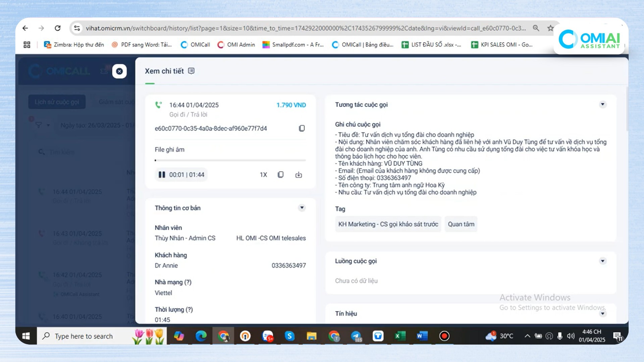
Task: Pause the call recording playback
Action: 162,175
